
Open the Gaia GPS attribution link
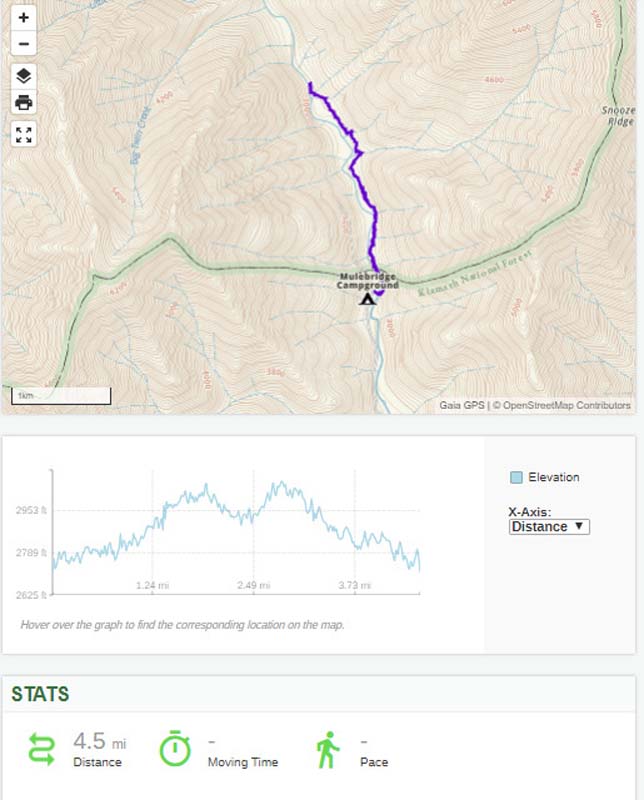click(461, 405)
